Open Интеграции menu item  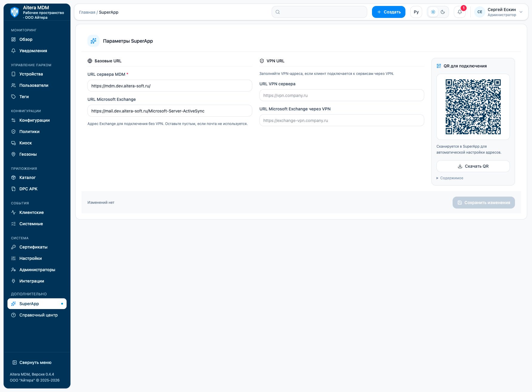[x=37, y=281]
